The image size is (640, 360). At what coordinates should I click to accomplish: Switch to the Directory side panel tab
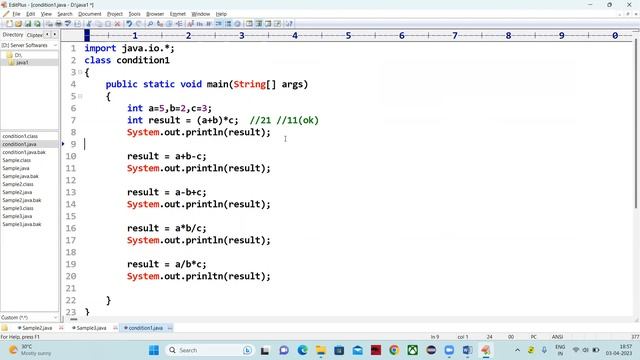13,35
